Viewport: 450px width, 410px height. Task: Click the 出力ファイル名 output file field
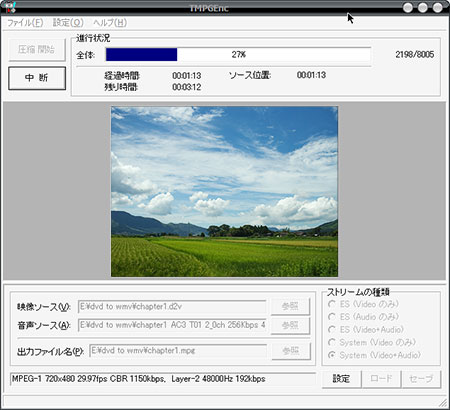tap(178, 351)
